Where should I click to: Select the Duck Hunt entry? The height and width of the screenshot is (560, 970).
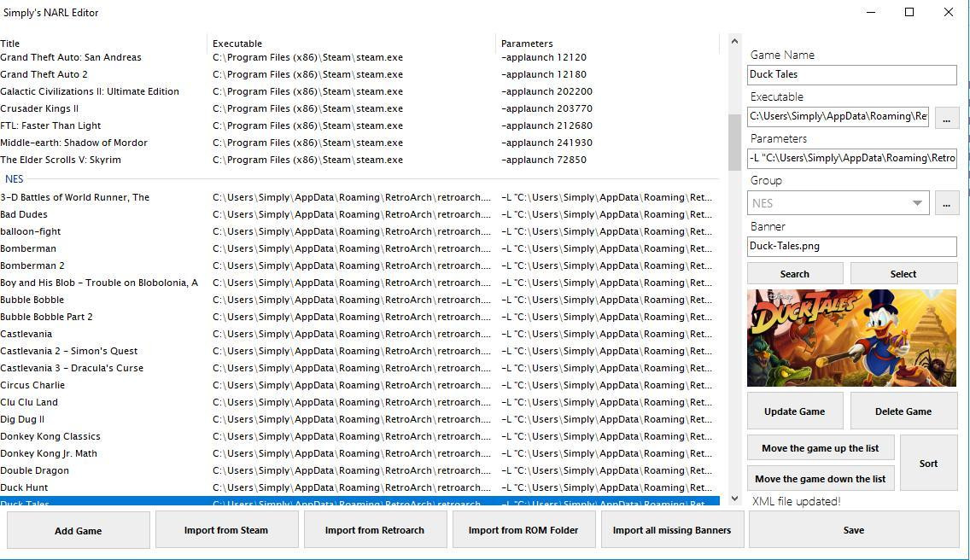pyautogui.click(x=359, y=487)
